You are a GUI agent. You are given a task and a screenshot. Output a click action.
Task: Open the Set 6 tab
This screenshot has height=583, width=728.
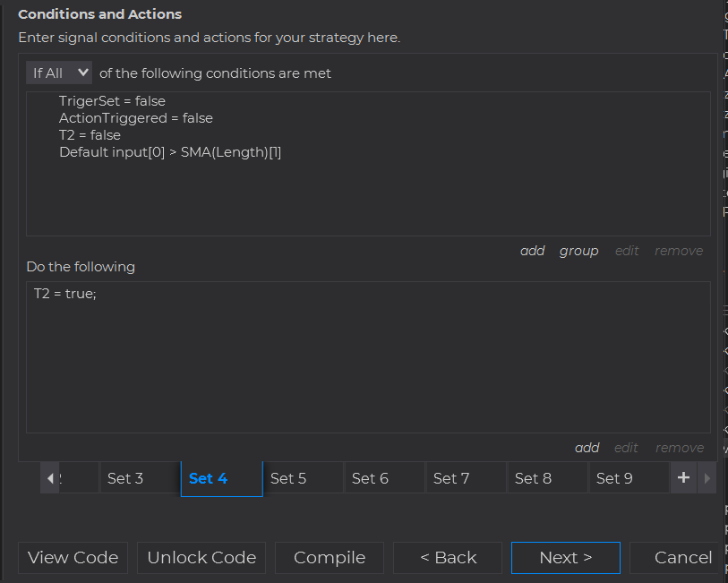370,478
